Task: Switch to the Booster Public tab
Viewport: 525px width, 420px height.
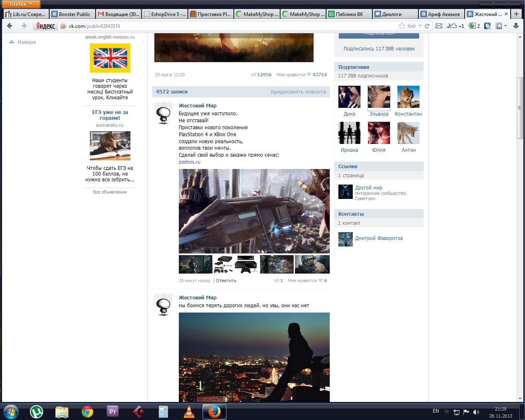Action: click(x=72, y=14)
